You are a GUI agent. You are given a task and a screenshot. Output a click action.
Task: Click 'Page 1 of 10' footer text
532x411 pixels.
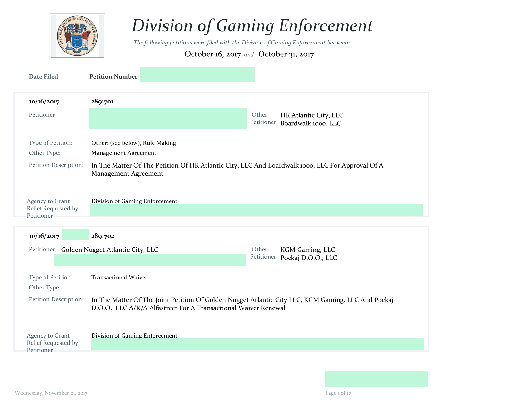click(x=338, y=393)
